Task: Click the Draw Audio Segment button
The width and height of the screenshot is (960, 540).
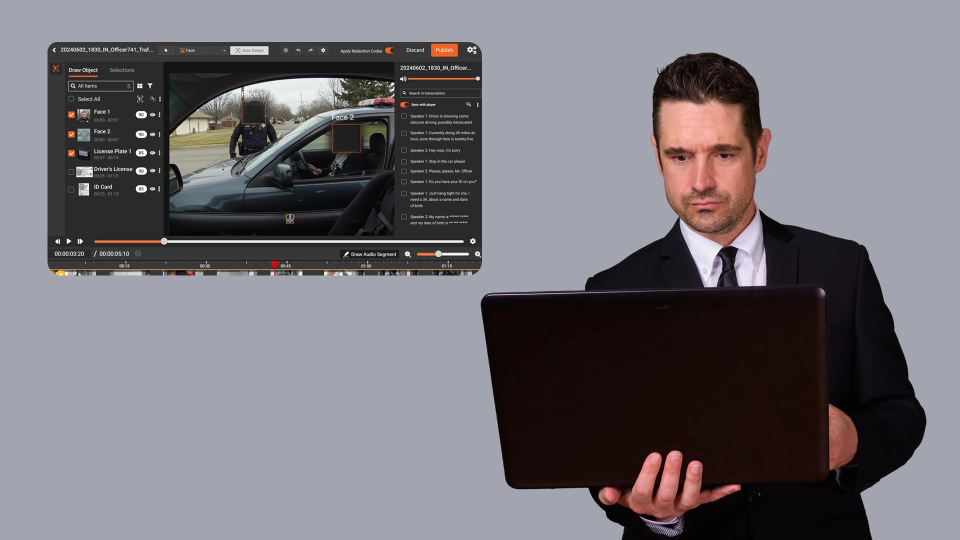Action: pyautogui.click(x=369, y=254)
